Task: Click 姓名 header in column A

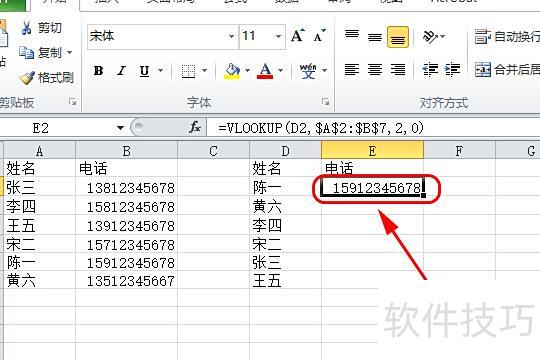Action: [39, 168]
